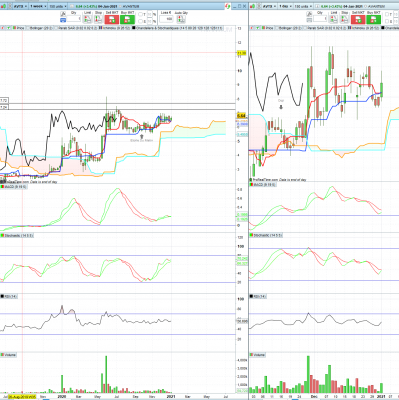
Task: Click the Qty input field in the weekly chart
Action: (74, 19)
